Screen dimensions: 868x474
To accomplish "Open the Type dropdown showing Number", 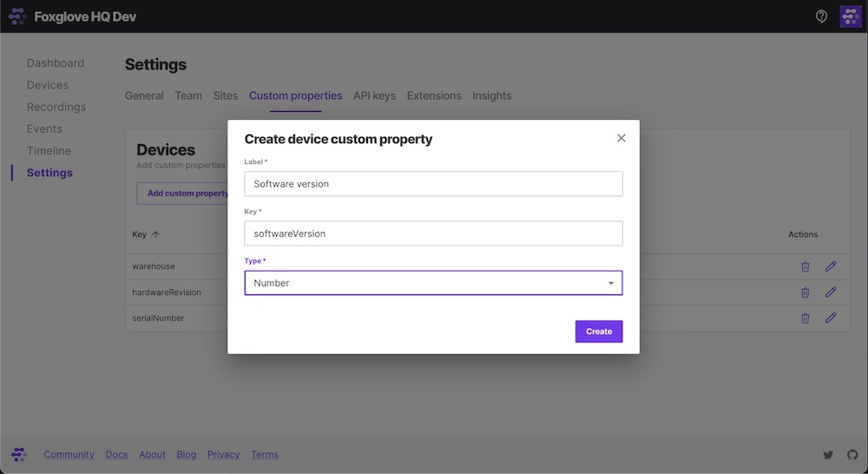I will tap(433, 283).
